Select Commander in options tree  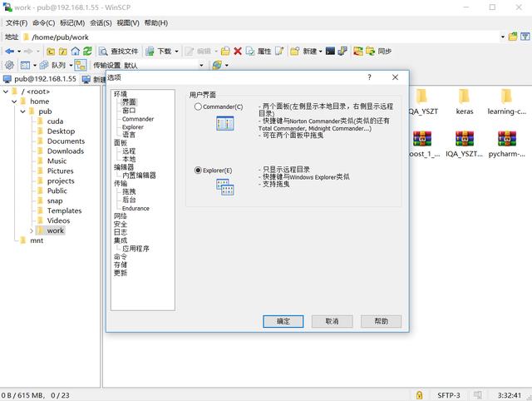pyautogui.click(x=138, y=119)
